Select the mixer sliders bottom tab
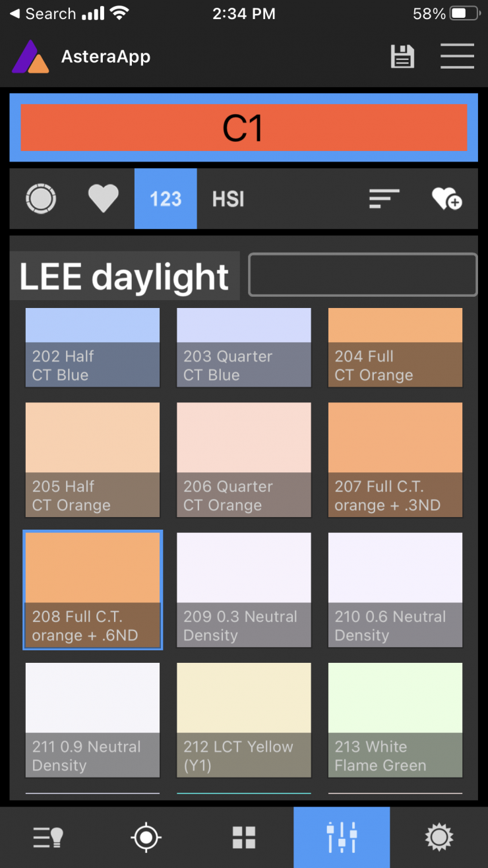This screenshot has width=488, height=868. 342,838
